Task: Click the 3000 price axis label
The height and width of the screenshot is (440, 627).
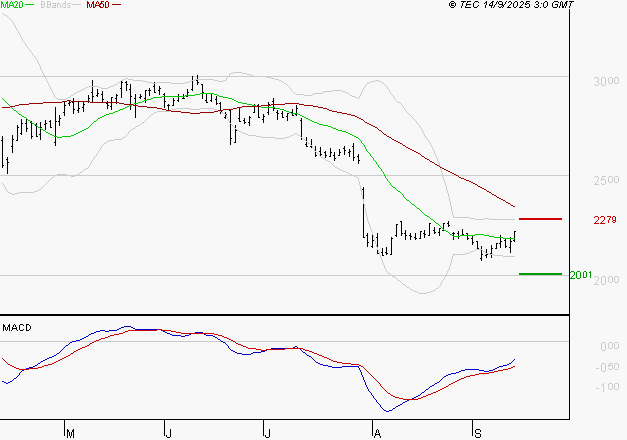Action: coord(606,81)
